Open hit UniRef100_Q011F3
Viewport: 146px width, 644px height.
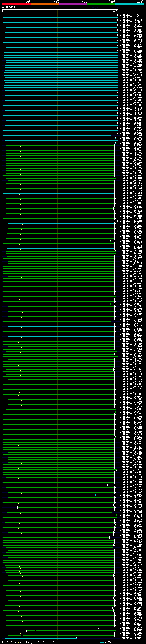(x=131, y=22)
